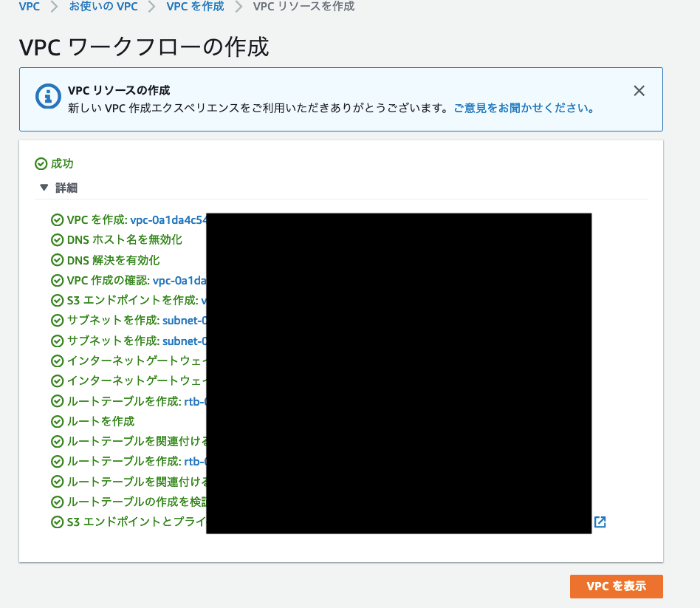
Task: Go to お使いの VPC breadcrumb
Action: click(103, 6)
